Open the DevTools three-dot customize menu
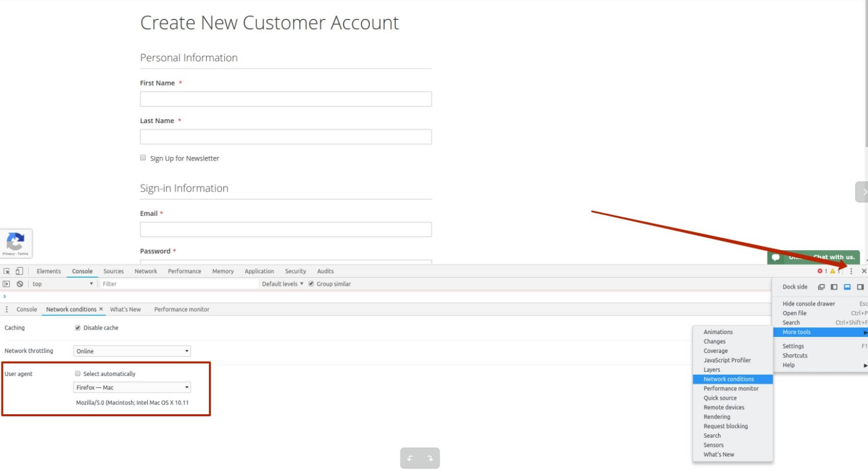The width and height of the screenshot is (868, 471). 851,271
